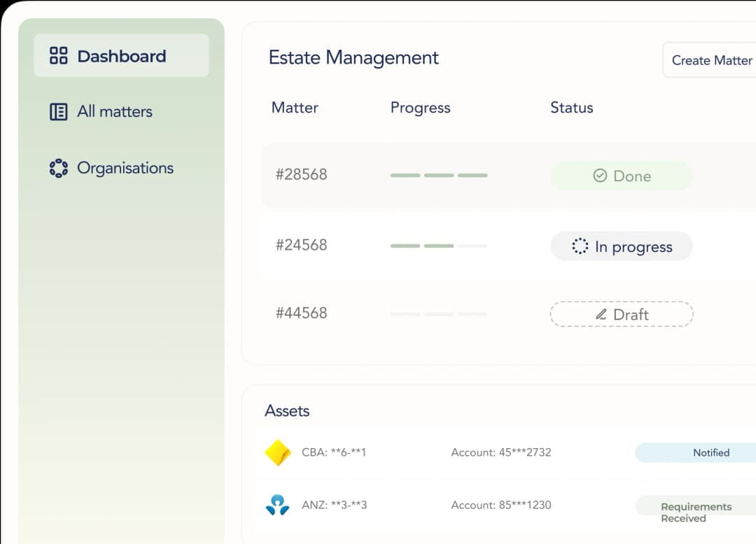Expand the Assets section
This screenshot has width=756, height=544.
click(287, 411)
